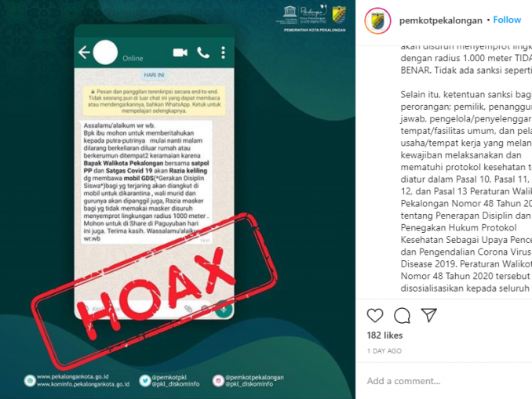Click the white contact avatar circle

105,53
